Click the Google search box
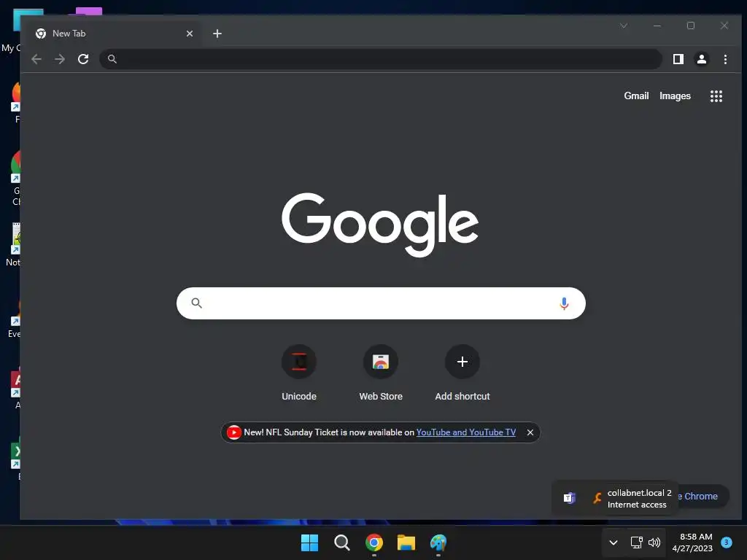This screenshot has width=747, height=560. [x=381, y=303]
